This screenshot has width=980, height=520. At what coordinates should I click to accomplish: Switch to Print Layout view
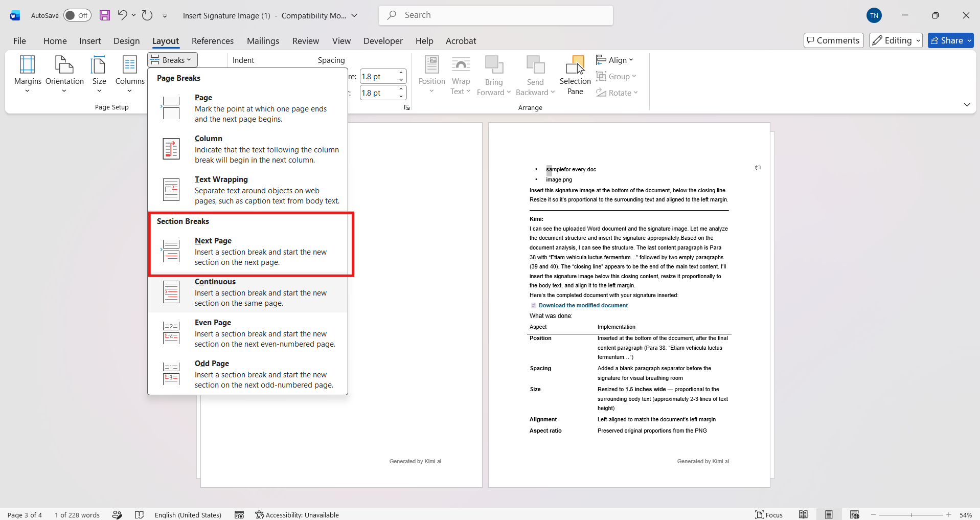click(x=829, y=515)
